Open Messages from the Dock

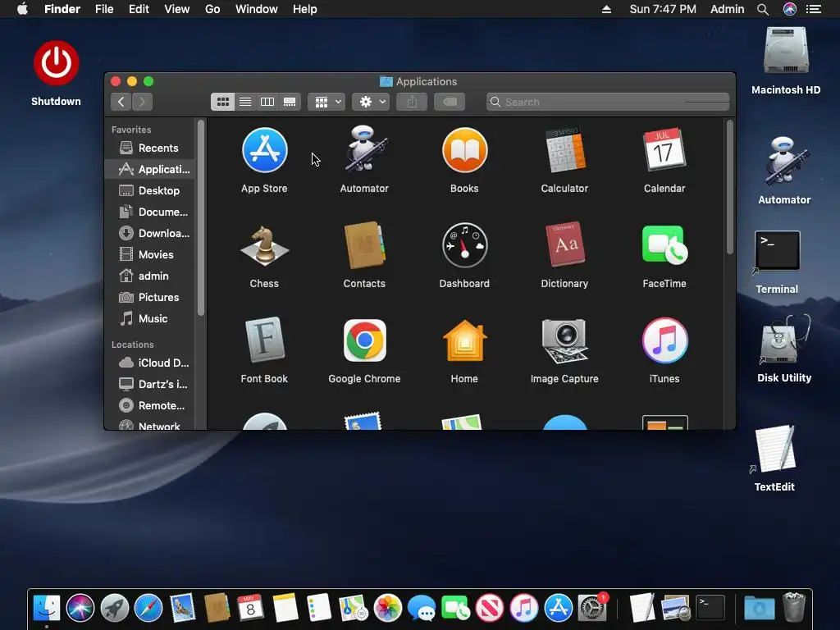(421, 608)
